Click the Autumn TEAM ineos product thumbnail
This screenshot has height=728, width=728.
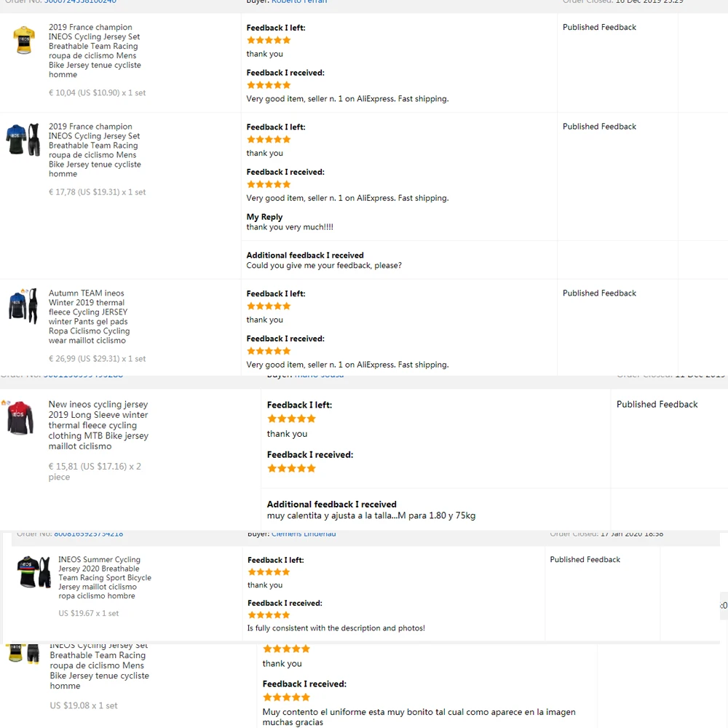pyautogui.click(x=23, y=306)
